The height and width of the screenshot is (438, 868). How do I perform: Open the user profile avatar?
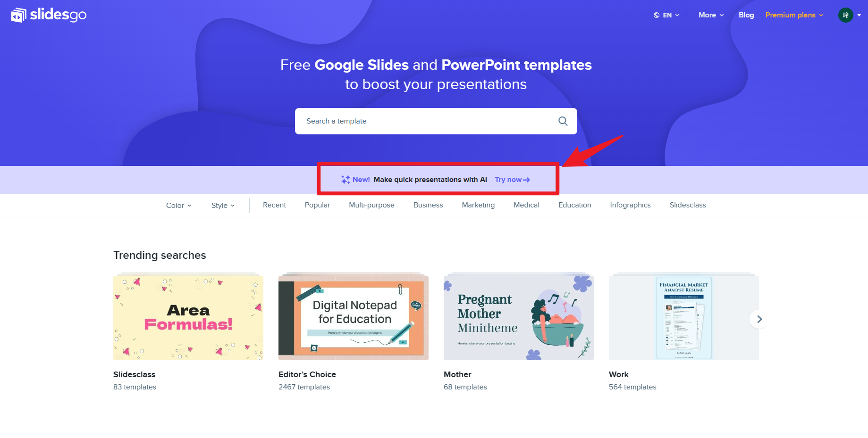click(x=845, y=15)
